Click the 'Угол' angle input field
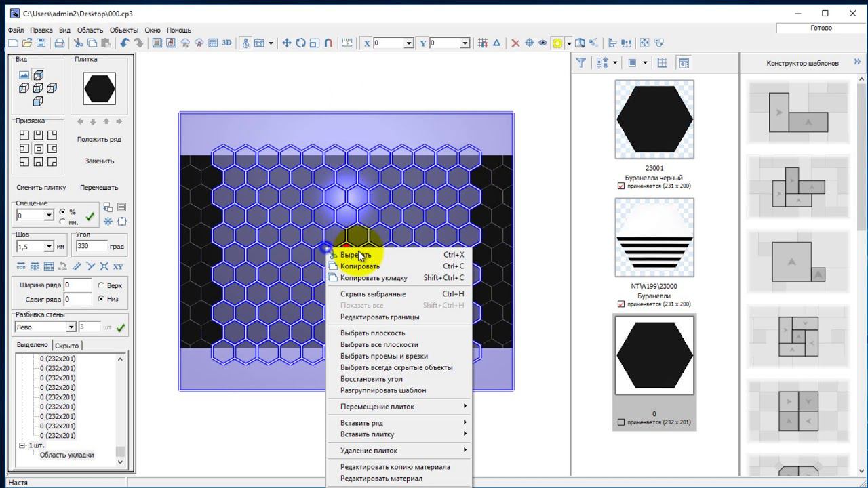This screenshot has width=868, height=488. click(x=92, y=246)
